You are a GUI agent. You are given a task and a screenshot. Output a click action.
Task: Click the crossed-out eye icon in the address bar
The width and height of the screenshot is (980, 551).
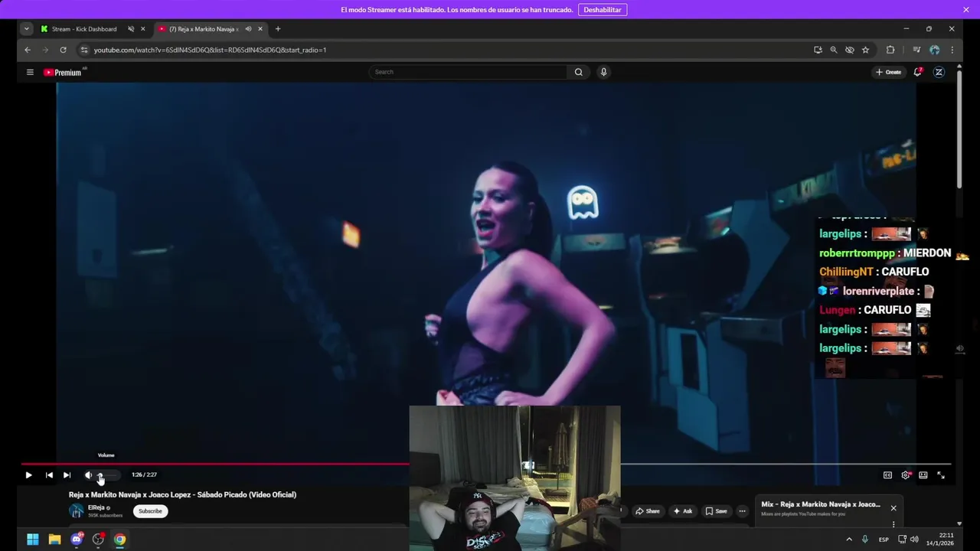pyautogui.click(x=850, y=50)
